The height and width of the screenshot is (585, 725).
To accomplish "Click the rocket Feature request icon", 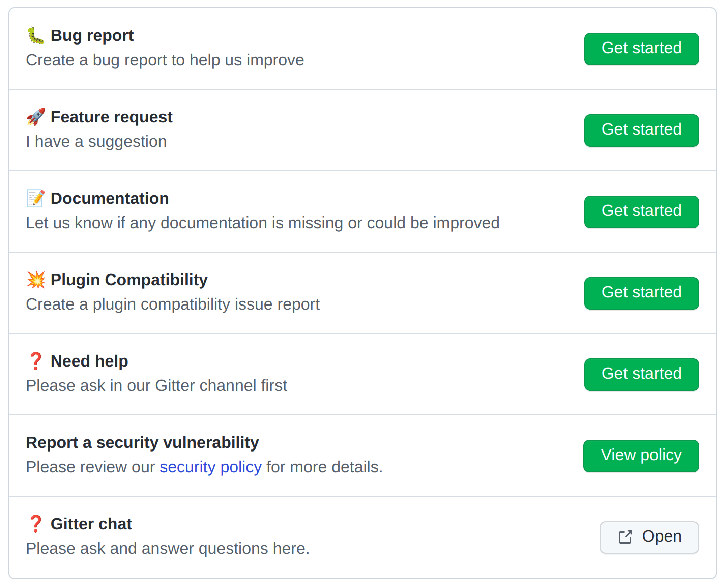I will pos(36,117).
